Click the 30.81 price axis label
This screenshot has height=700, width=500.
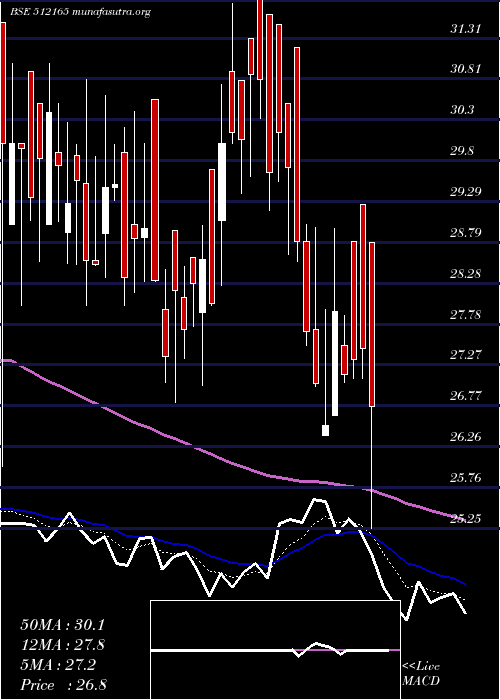[x=465, y=69]
